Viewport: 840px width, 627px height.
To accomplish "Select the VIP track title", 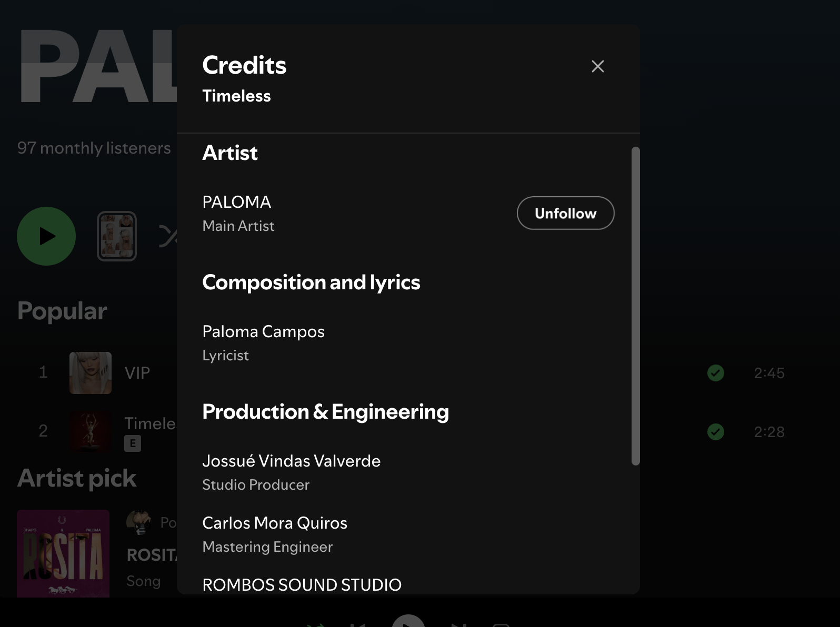I will pos(137,373).
